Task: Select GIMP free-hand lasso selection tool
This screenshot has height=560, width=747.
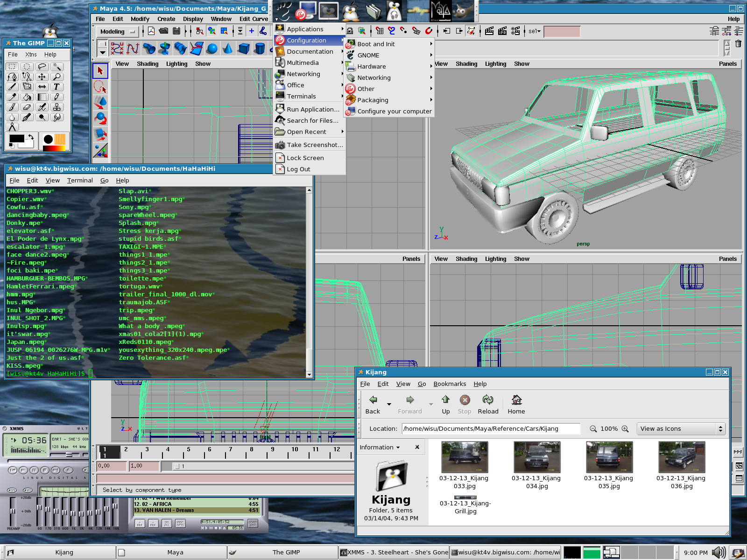Action: 42,67
